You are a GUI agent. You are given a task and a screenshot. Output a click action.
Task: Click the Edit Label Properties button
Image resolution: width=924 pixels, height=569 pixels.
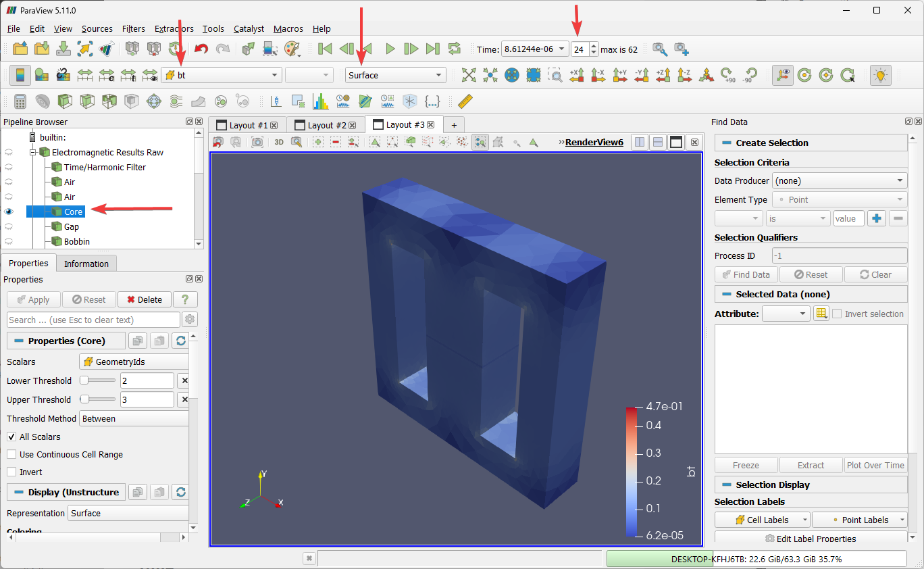pos(811,539)
